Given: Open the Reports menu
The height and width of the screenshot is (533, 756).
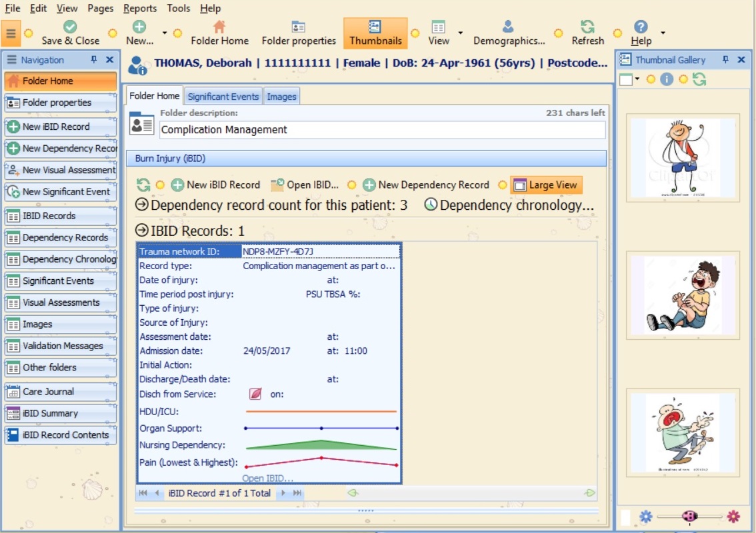Looking at the screenshot, I should pos(140,8).
